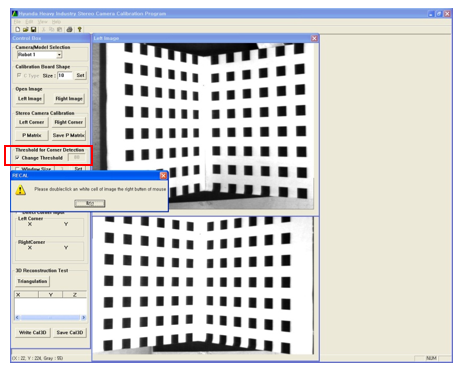Image resolution: width=460 pixels, height=371 pixels.
Task: Open the File menu
Action: click(x=17, y=22)
